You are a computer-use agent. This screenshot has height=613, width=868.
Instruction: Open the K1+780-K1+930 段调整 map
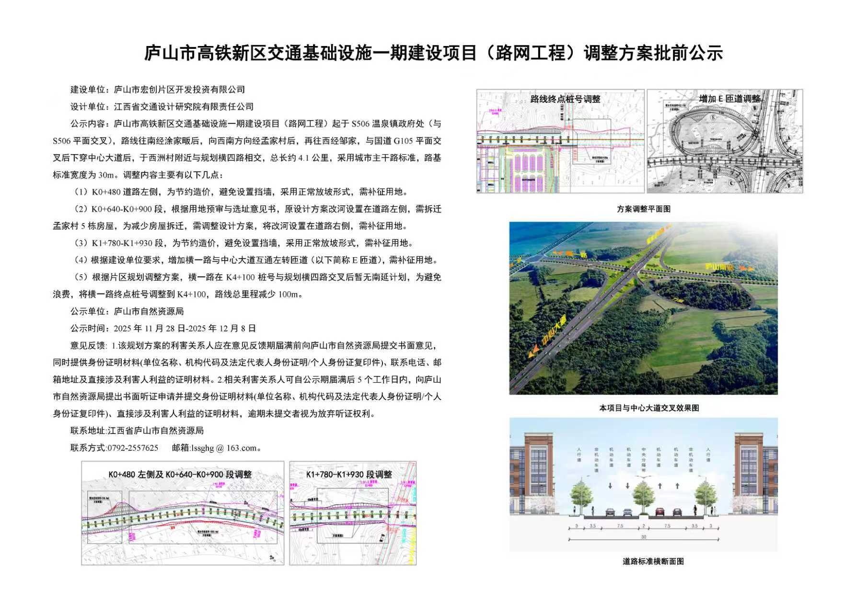353,513
